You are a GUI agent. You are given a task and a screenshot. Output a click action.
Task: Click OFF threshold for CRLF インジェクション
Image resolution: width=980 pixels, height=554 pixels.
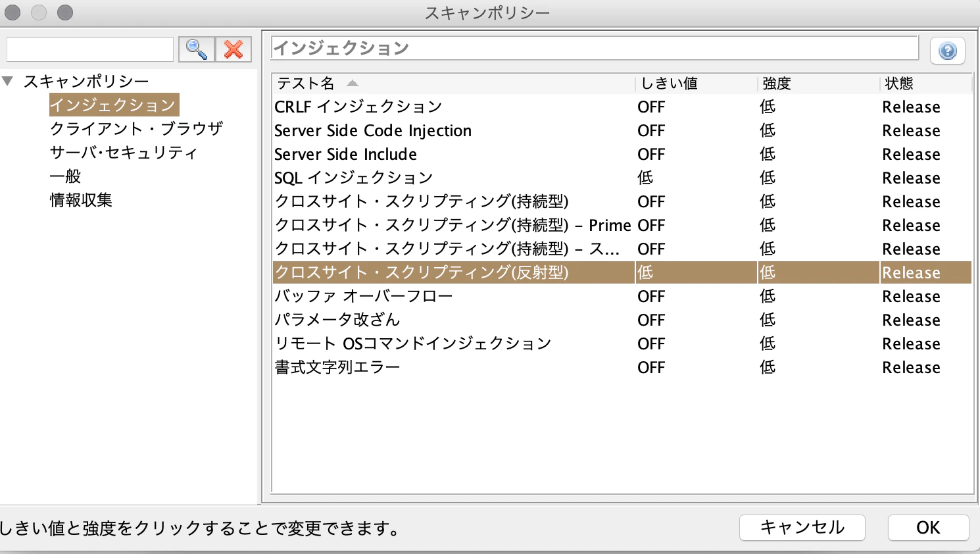pyautogui.click(x=651, y=107)
